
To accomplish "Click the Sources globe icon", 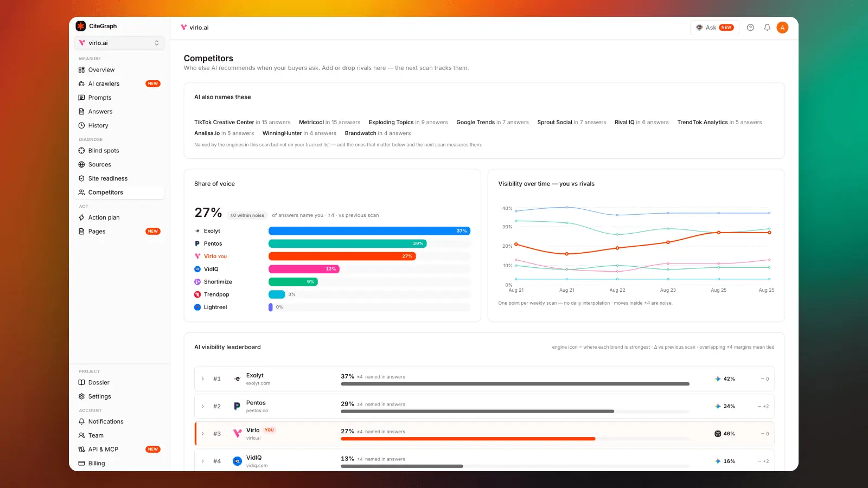I will tap(81, 164).
